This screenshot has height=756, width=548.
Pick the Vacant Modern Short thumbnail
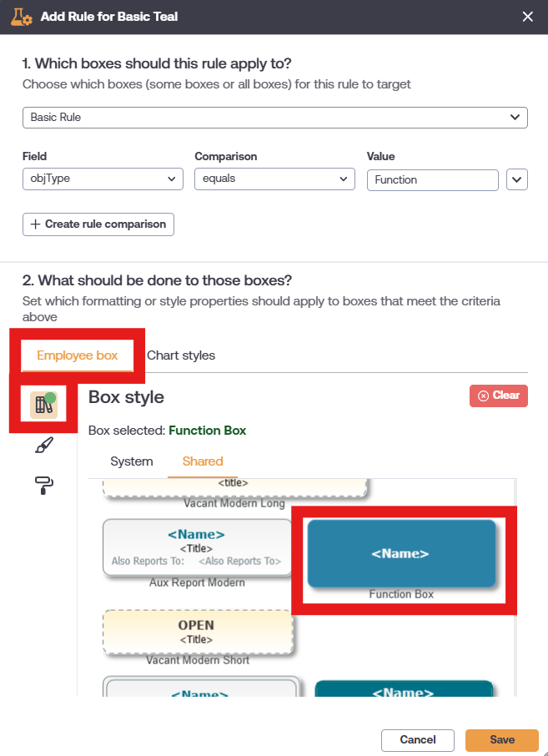197,632
